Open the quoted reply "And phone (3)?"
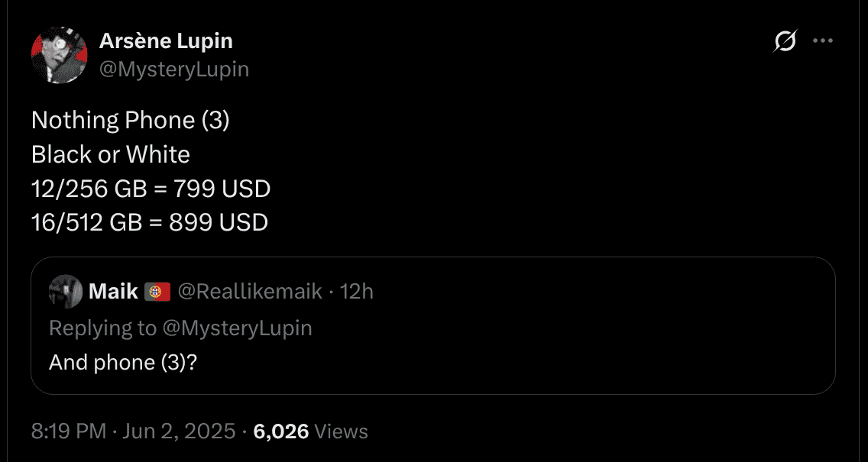 click(x=123, y=362)
